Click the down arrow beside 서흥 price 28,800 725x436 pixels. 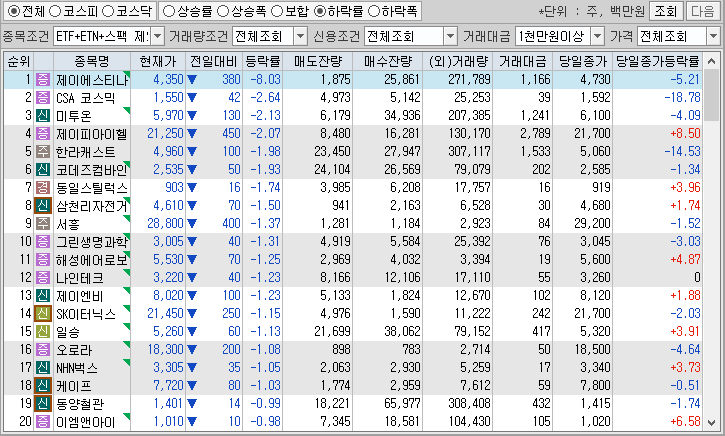tap(192, 224)
